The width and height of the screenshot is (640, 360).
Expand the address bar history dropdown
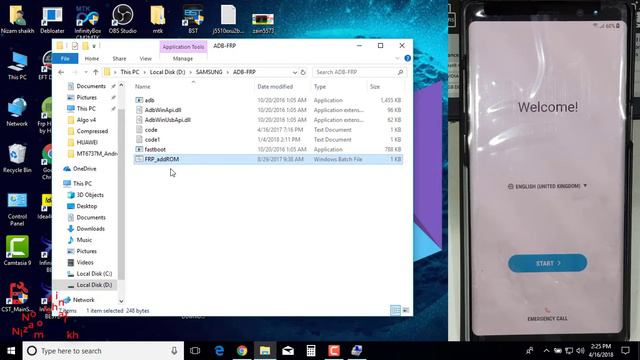coord(294,72)
